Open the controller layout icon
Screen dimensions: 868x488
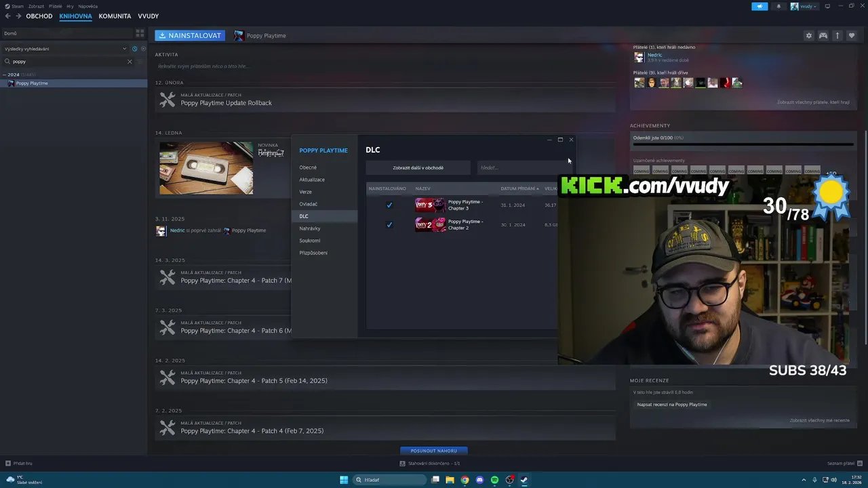coord(823,35)
